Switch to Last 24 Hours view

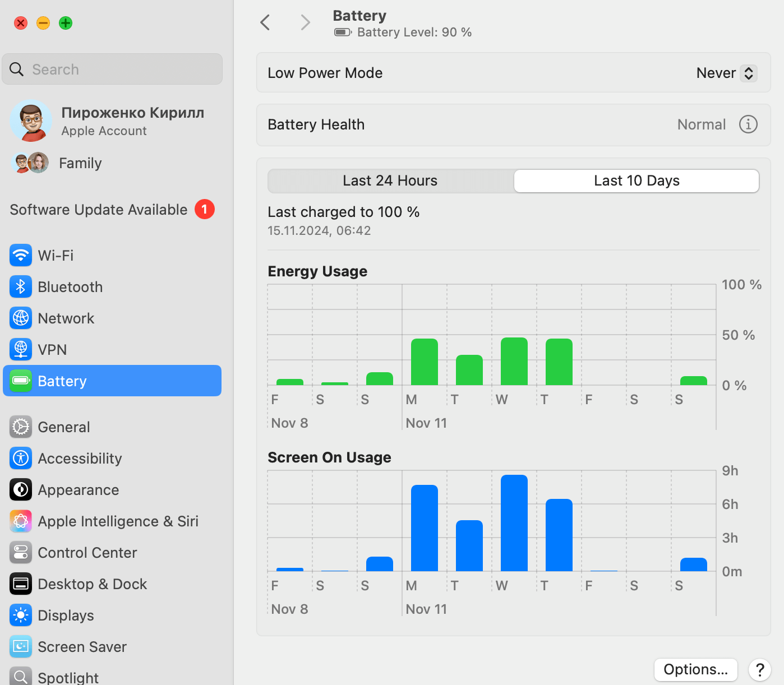(x=390, y=181)
